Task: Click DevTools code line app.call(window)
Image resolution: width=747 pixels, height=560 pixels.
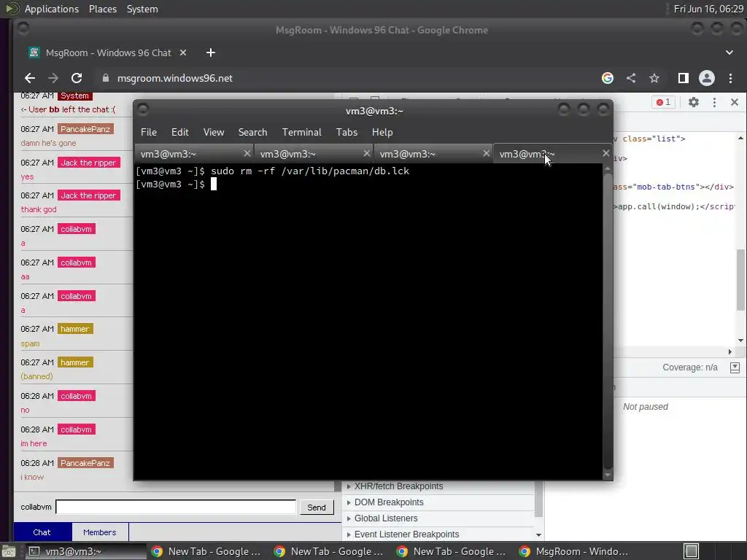Action: 676,206
